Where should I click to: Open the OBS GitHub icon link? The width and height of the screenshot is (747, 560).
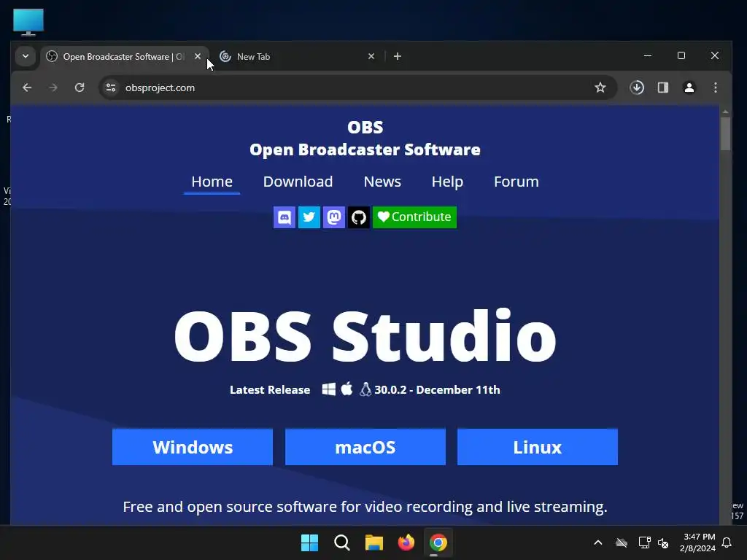[x=359, y=217]
